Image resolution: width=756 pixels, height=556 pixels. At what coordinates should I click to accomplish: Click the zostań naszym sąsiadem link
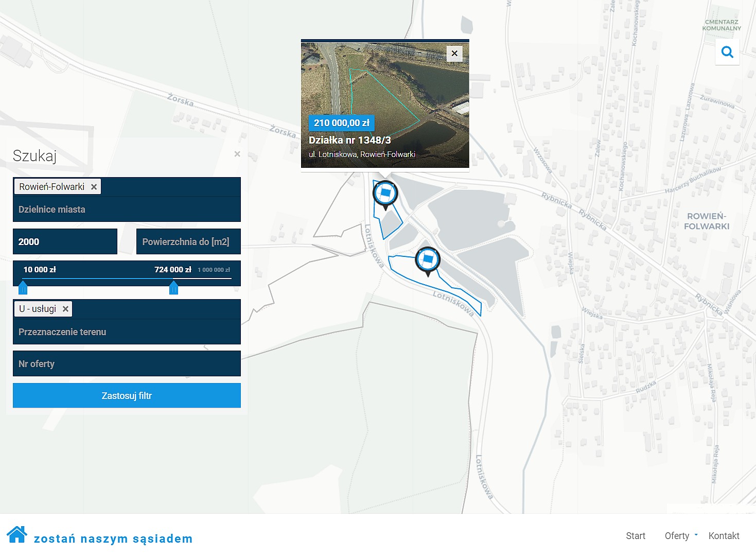pyautogui.click(x=113, y=538)
